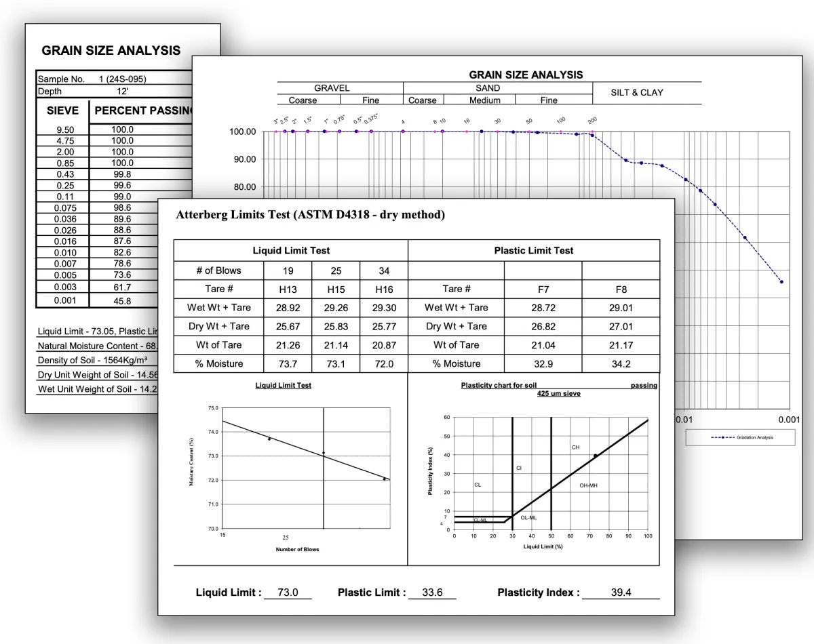Viewport: 814px width, 644px height.
Task: Click the Atterberg Limits Test (ASTM D4318) title
Action: click(310, 215)
